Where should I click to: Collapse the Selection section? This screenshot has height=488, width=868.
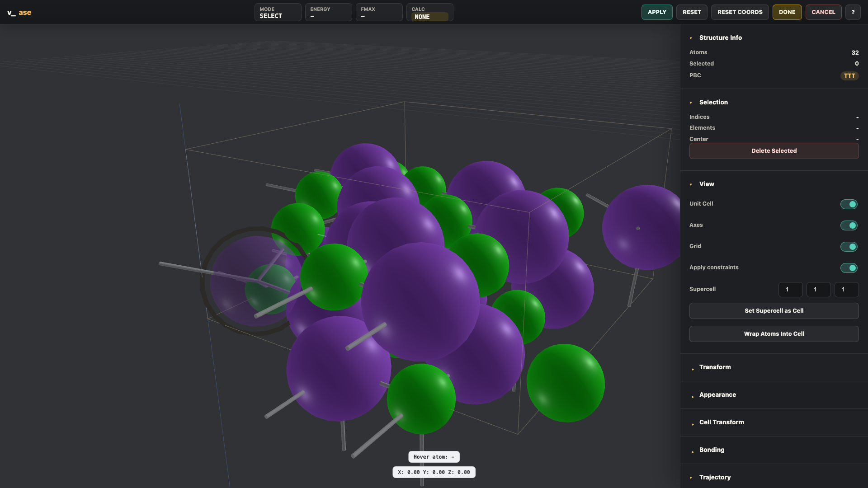[x=713, y=103]
